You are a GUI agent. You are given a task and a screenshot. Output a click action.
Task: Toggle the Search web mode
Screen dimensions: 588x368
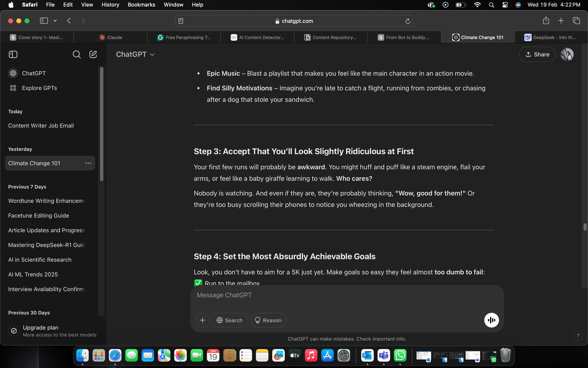(230, 320)
